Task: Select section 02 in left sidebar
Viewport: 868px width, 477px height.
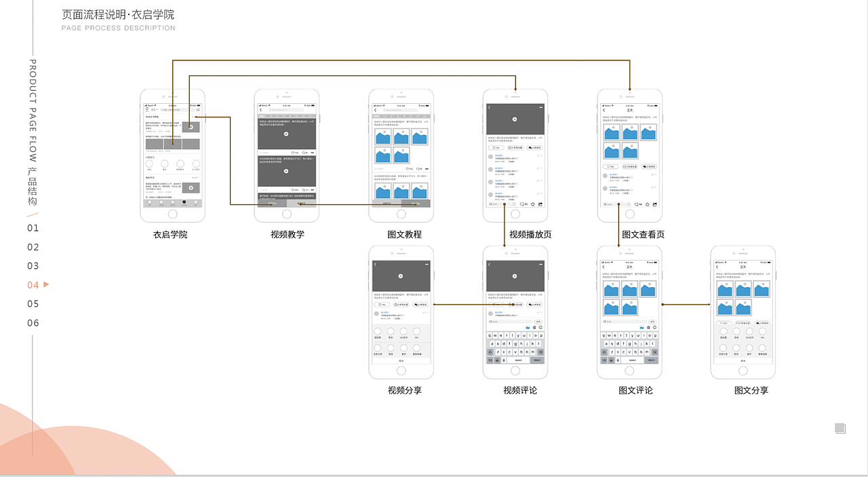Action: (33, 247)
